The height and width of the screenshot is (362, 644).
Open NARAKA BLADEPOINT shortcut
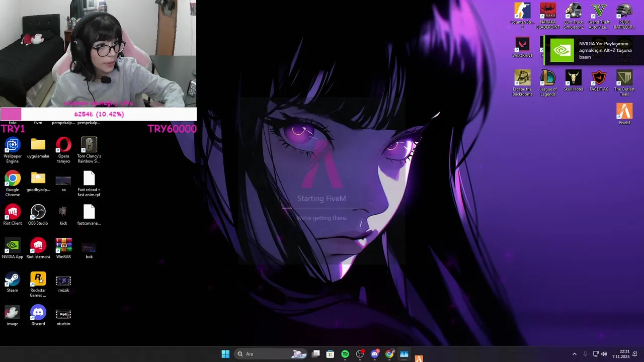coord(548,16)
